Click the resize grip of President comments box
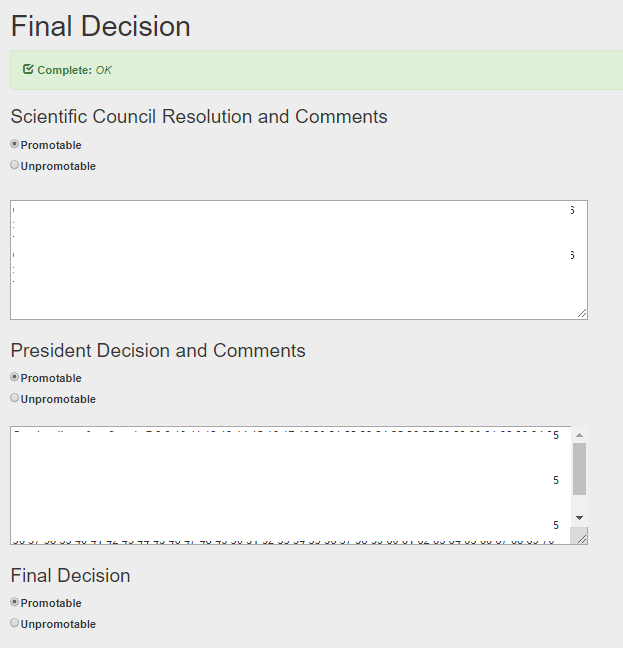 coord(582,538)
